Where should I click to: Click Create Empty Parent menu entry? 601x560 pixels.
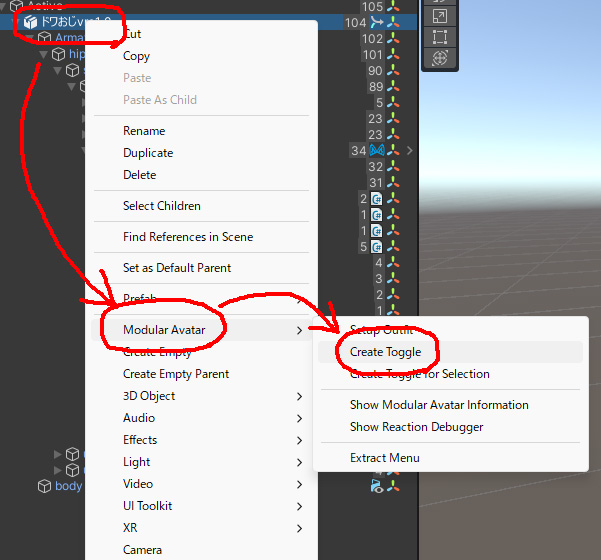point(176,374)
